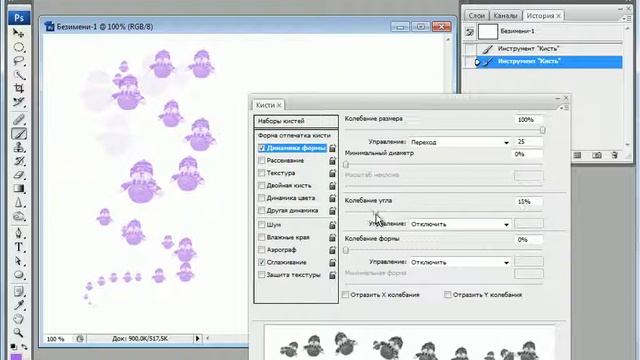Enable Аэрограф checkbox
640x360 pixels.
coord(262,249)
